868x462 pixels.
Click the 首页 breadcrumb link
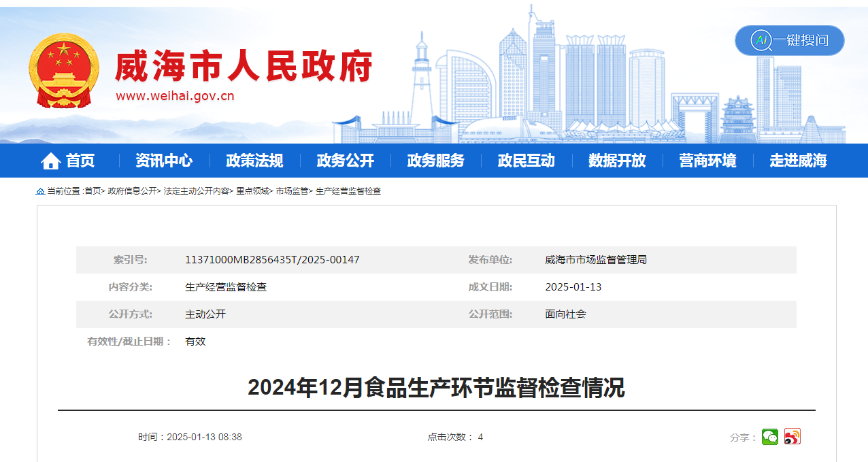point(93,192)
